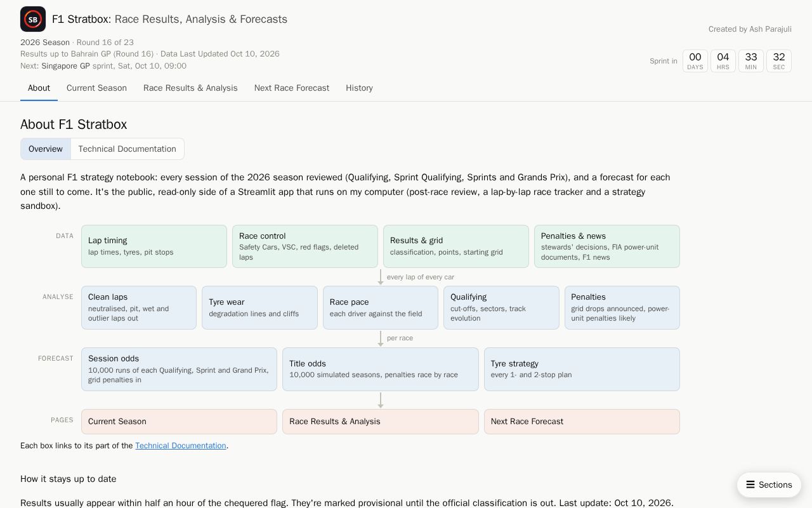Open the Sections menu button
The width and height of the screenshot is (812, 508).
coord(769,485)
